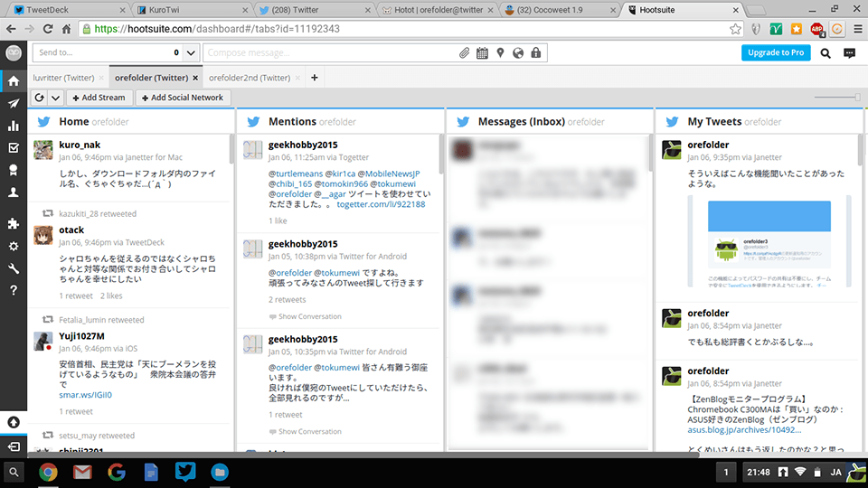The image size is (868, 488).
Task: Open the Twitter app in the shelf
Action: (184, 472)
